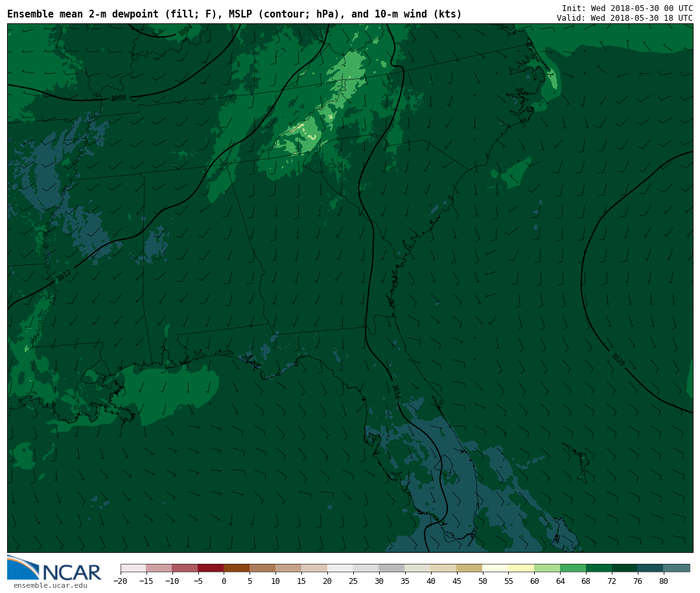Screen dimensions: 700x593
Task: Click the colorbar tick label -20
Action: point(121,581)
